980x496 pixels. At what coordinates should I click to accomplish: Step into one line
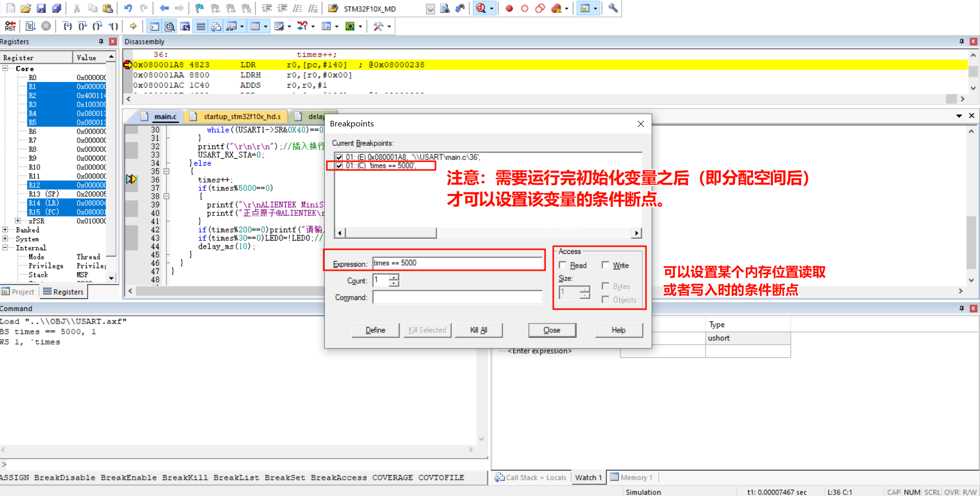click(x=67, y=26)
